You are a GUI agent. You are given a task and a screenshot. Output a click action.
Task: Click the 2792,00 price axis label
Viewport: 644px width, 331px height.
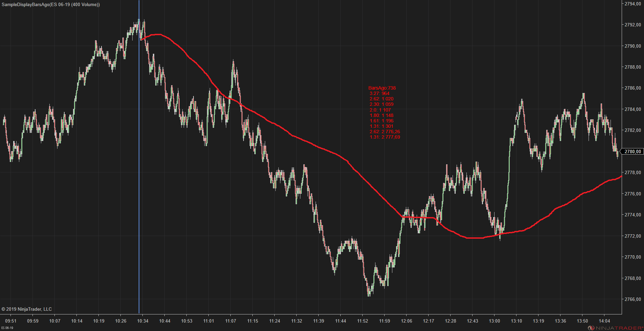632,25
